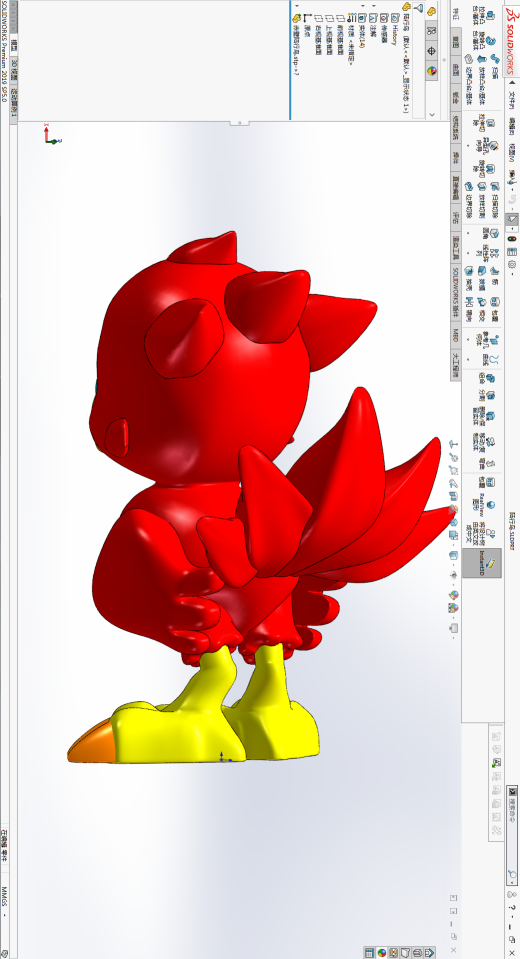Select the 旋转凸台/基体 revolved boss tool
520x959 pixels.
(484, 40)
